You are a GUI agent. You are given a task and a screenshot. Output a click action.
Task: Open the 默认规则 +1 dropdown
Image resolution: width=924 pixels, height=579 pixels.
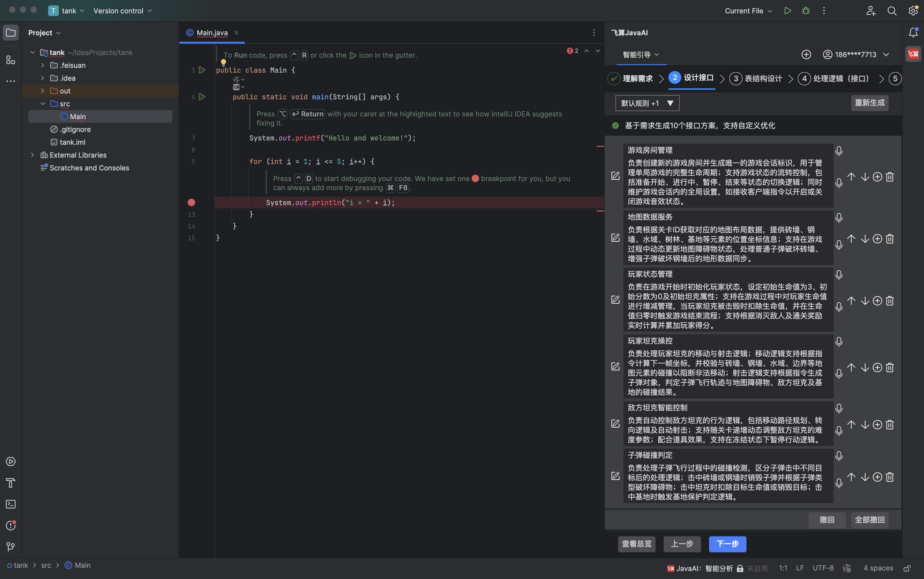click(647, 103)
